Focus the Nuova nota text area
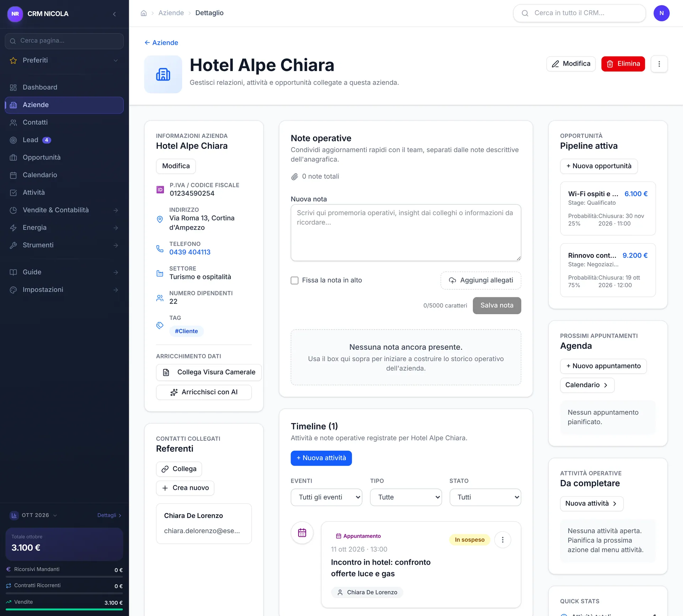Viewport: 683px width, 616px height. click(406, 232)
